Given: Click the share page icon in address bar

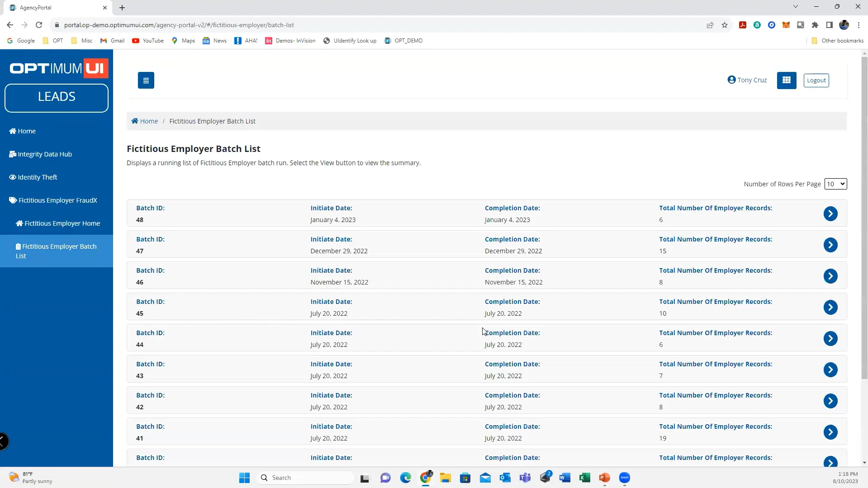Looking at the screenshot, I should 710,25.
